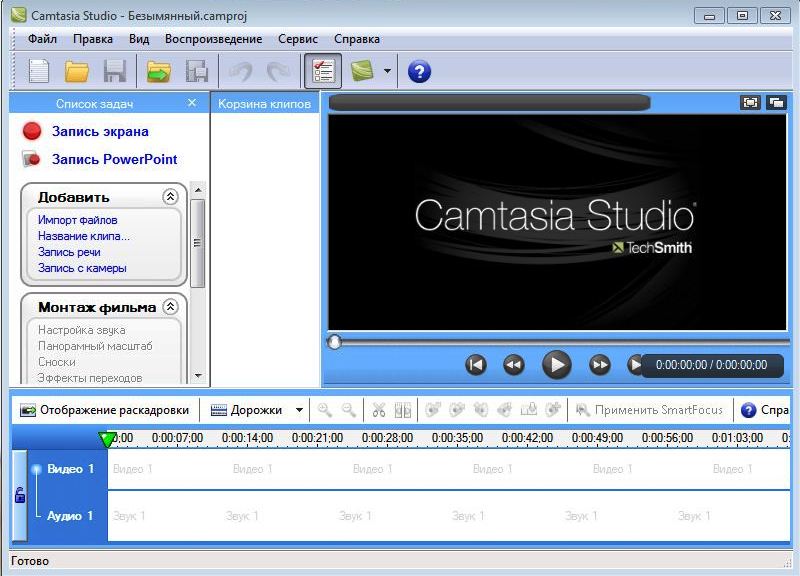Click the zoom out magnifier on the timeline toolbar

(x=349, y=410)
